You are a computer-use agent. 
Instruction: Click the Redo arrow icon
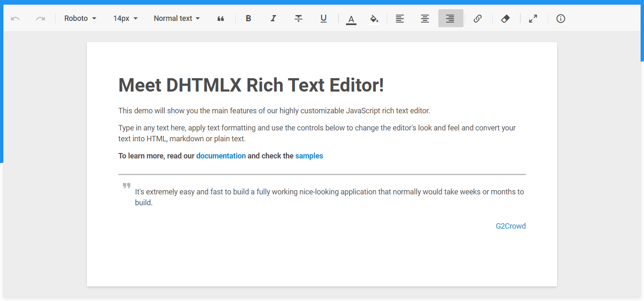click(41, 18)
